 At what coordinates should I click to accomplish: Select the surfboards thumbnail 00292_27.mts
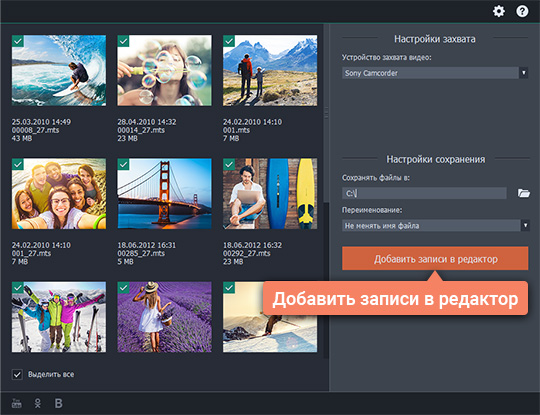(270, 194)
